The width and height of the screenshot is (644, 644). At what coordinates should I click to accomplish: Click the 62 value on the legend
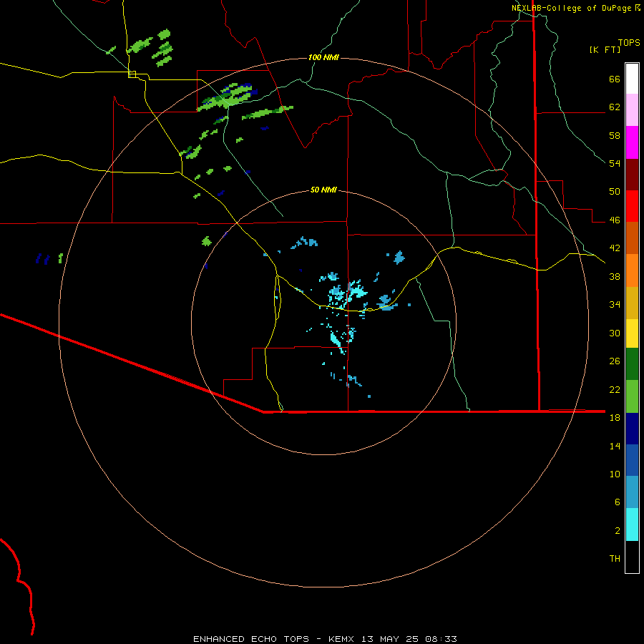coord(615,107)
